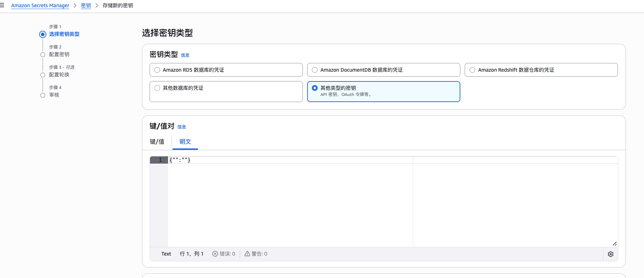This screenshot has width=644, height=278.
Task: Select Amazon DocumentDB 数据库的凭证 option
Action: click(384, 70)
